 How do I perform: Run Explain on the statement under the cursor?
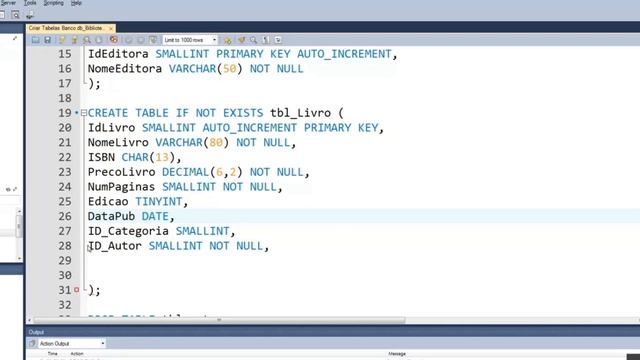click(87, 40)
